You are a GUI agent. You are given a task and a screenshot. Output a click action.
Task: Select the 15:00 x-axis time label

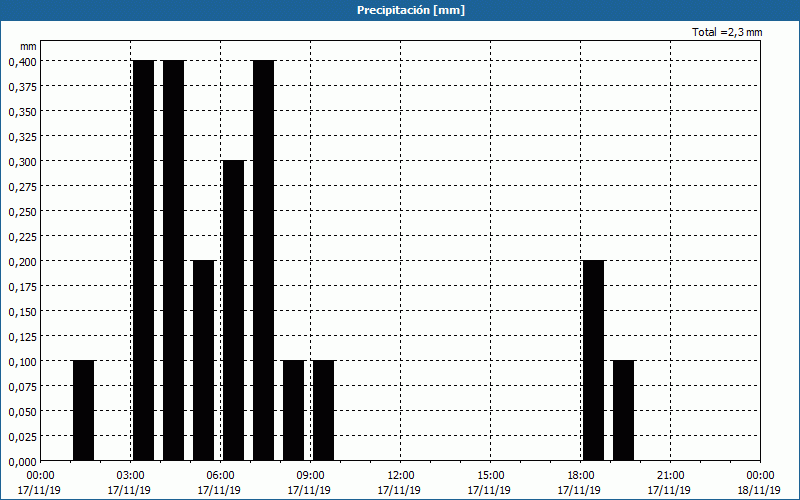tap(490, 476)
